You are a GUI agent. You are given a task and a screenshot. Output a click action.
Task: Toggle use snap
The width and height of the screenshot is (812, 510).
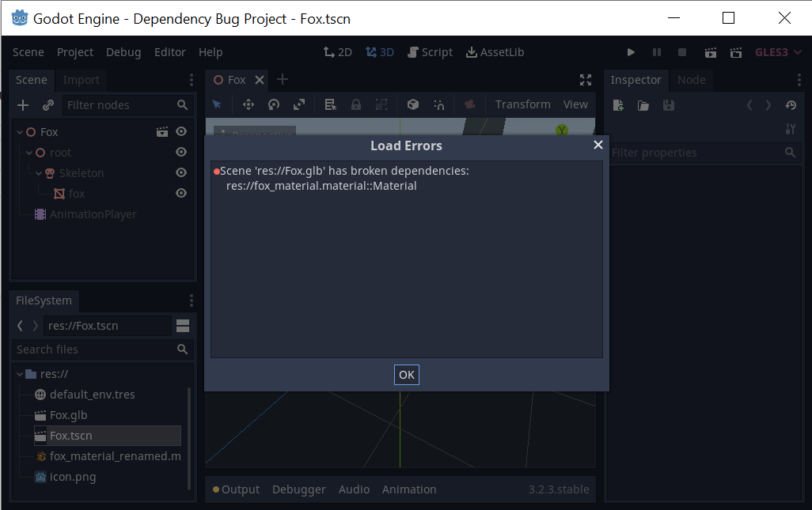438,104
